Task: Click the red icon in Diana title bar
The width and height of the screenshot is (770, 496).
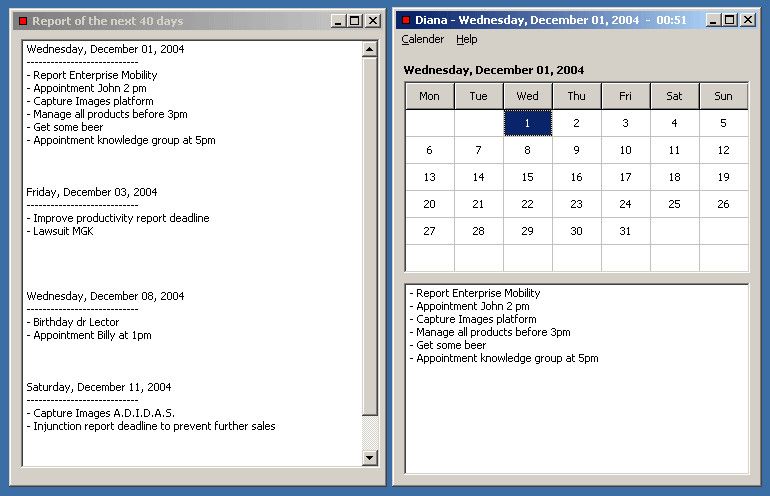Action: [x=406, y=20]
